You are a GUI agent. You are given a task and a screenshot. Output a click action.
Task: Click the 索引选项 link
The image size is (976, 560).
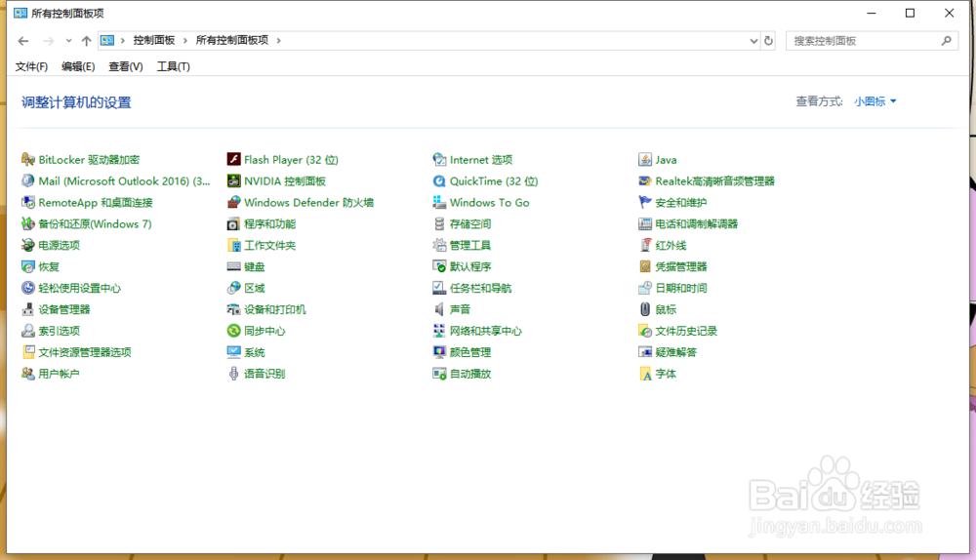[x=60, y=331]
